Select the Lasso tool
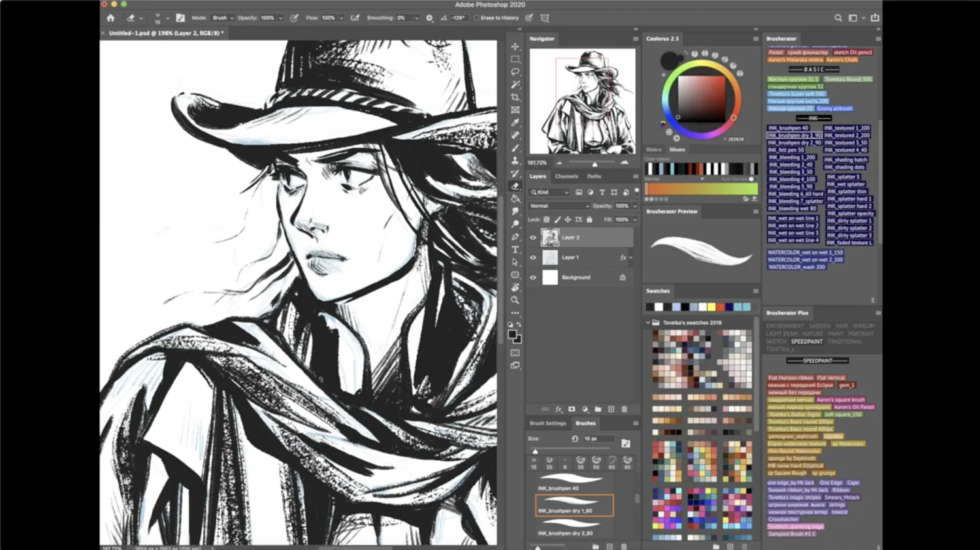This screenshot has height=550, width=980. click(x=515, y=72)
